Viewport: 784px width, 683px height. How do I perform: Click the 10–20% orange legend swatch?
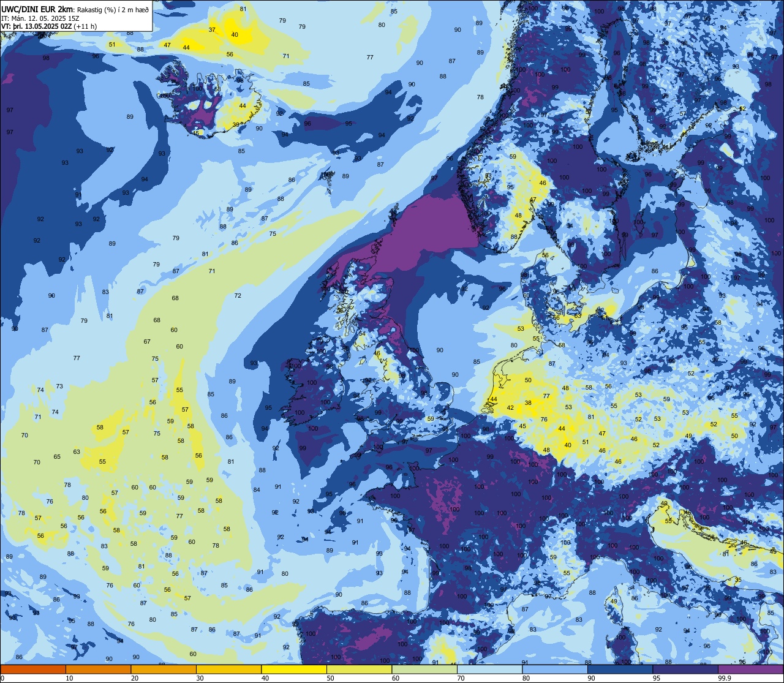pos(98,669)
